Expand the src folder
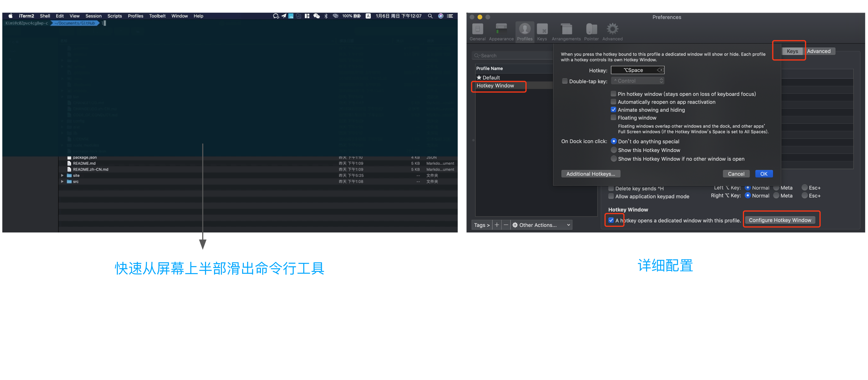The image size is (868, 380). point(62,181)
